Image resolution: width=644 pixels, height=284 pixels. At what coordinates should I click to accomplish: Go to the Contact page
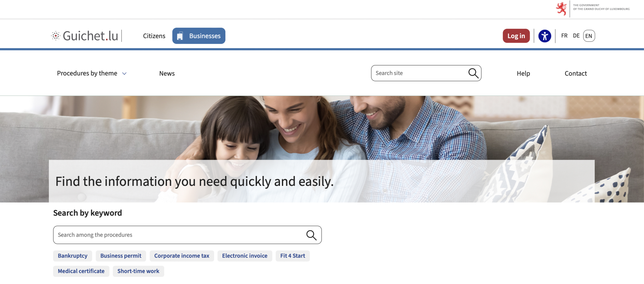click(x=576, y=74)
